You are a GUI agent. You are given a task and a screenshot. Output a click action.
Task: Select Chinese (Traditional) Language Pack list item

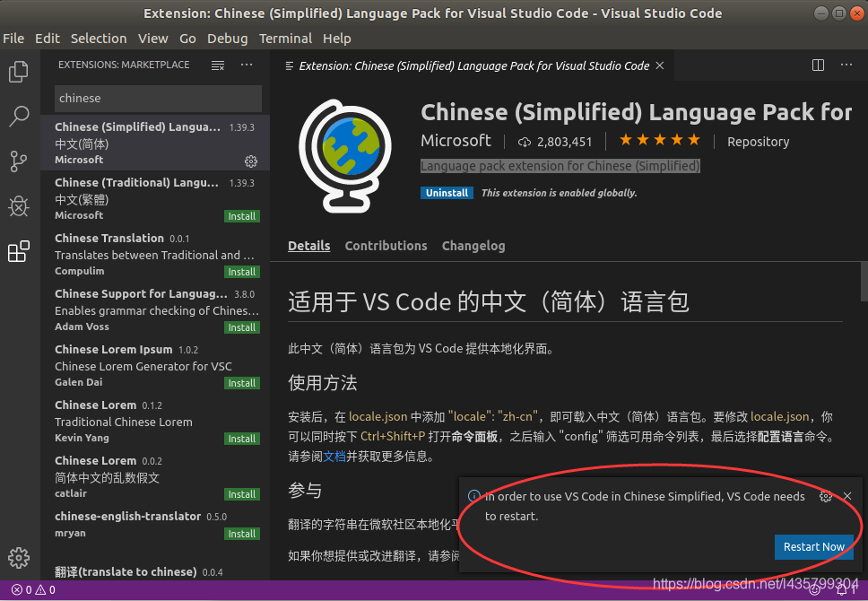tap(155, 198)
